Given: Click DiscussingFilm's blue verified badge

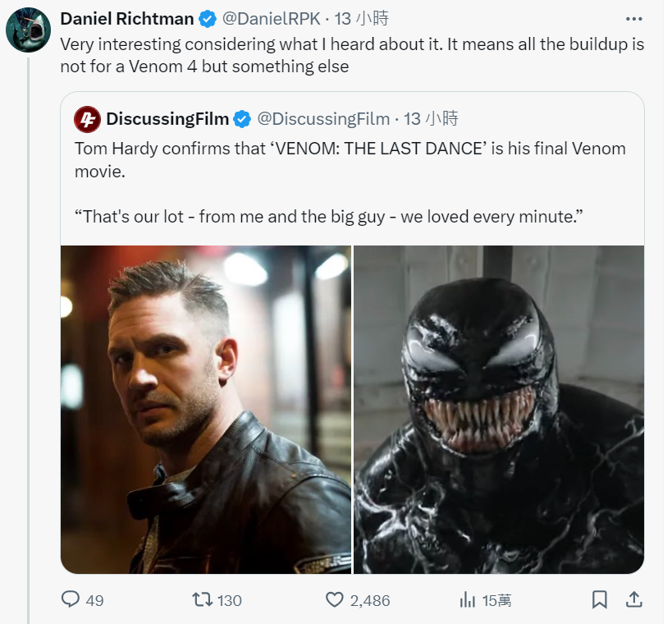Looking at the screenshot, I should coord(242,119).
